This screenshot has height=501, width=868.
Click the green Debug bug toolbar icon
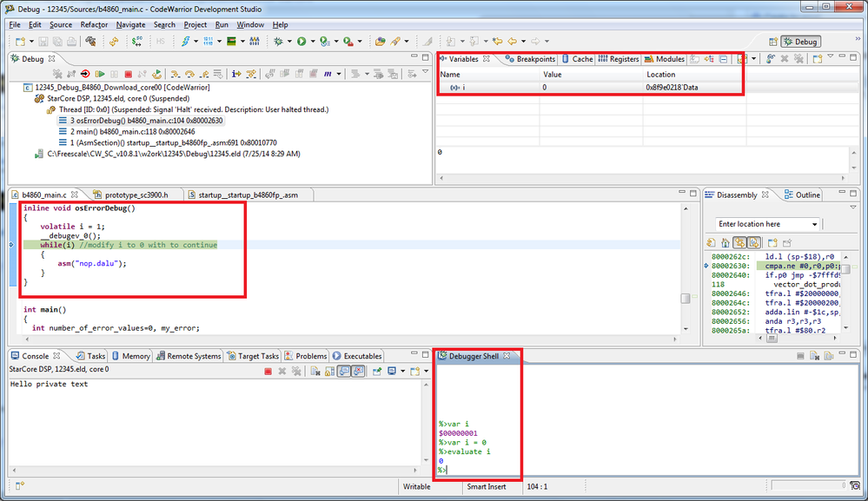[x=278, y=42]
